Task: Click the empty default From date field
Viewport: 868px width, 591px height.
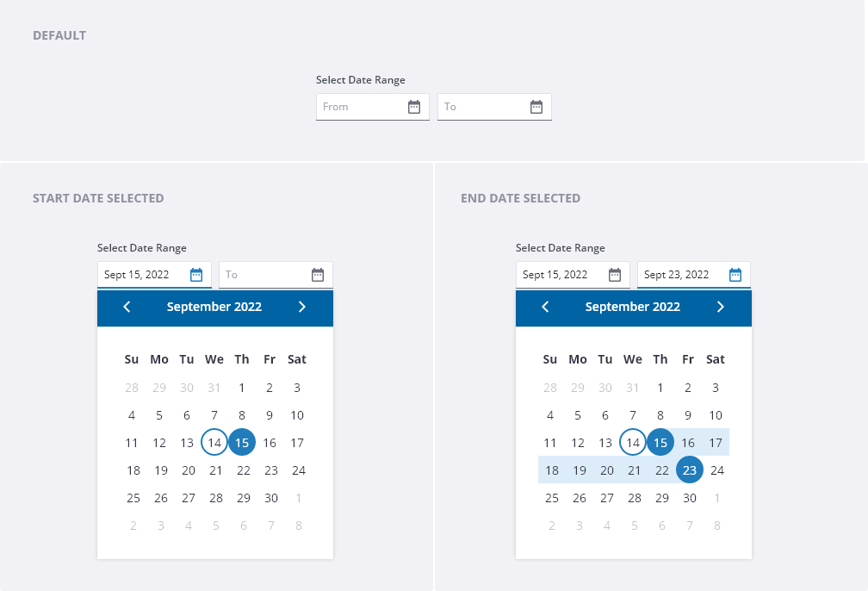Action: pos(362,107)
